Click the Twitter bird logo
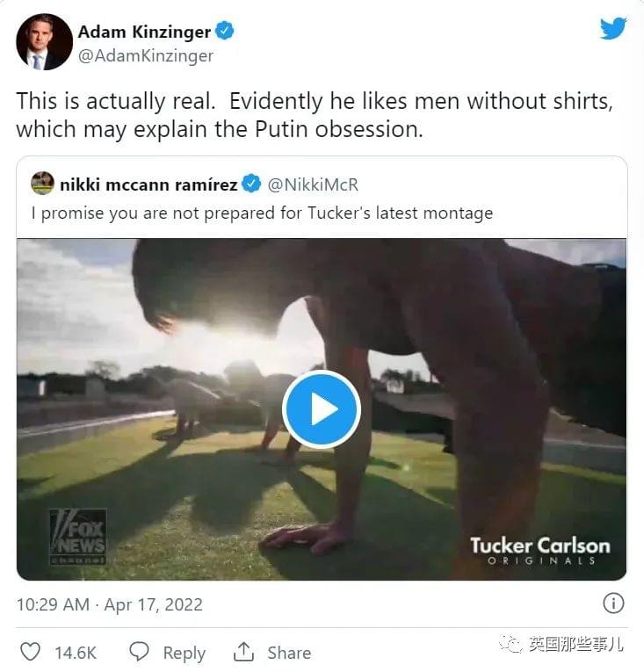 613,28
